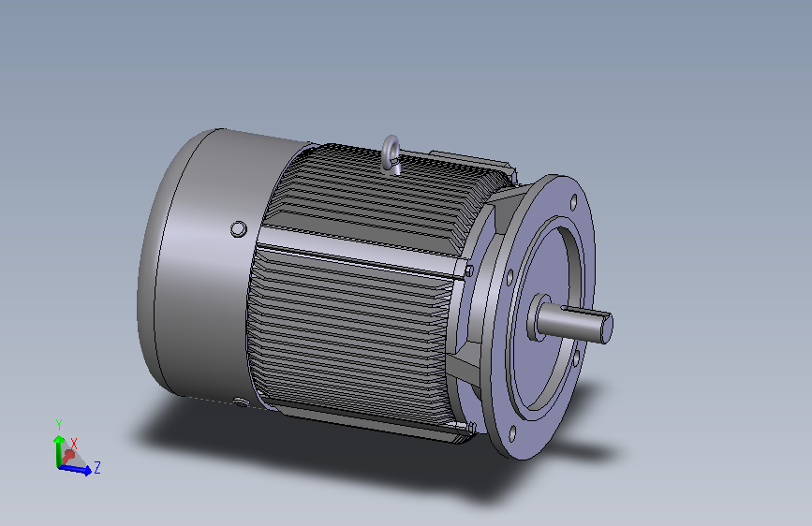Click the green Y axis arrow on triad
Viewport: 812px width, 526px height.
coord(58,449)
